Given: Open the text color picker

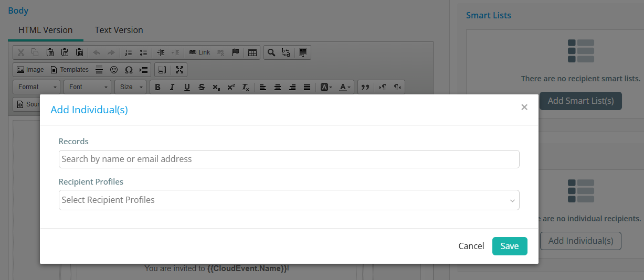Looking at the screenshot, I should 345,87.
